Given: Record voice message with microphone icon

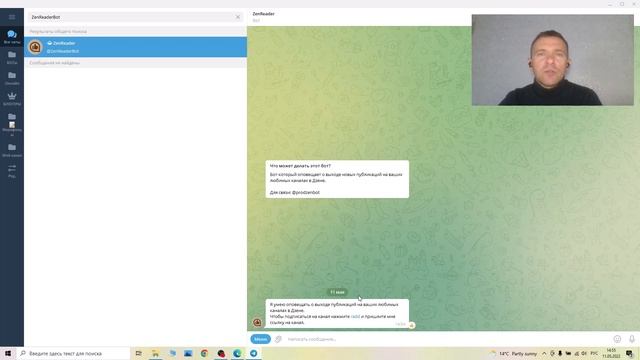Looking at the screenshot, I should click(632, 339).
